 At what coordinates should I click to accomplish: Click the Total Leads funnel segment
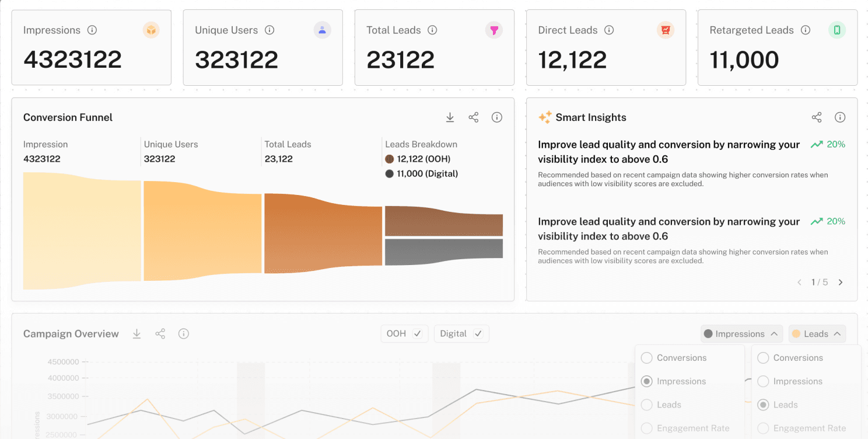coord(323,234)
